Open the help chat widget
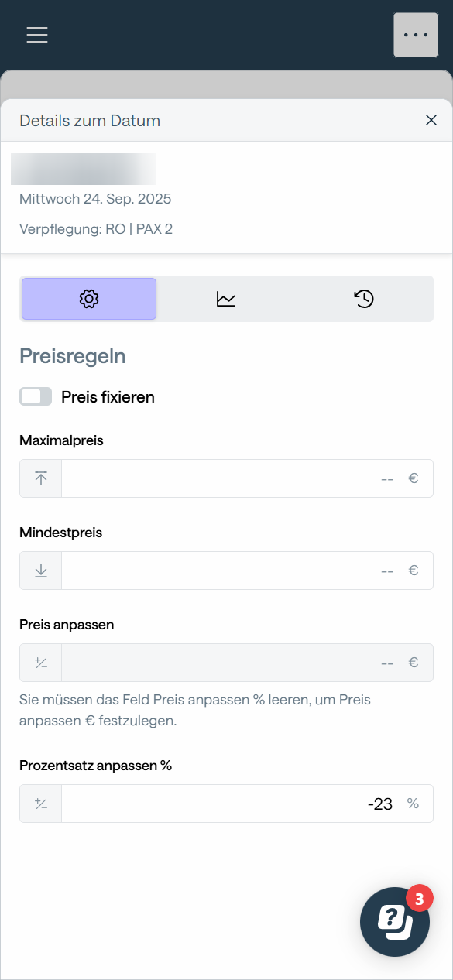 pyautogui.click(x=395, y=922)
